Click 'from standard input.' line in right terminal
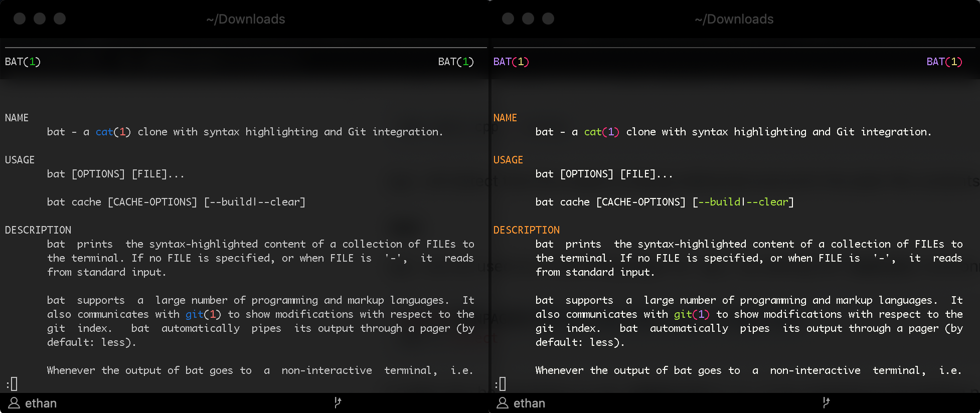This screenshot has height=413, width=980. pyautogui.click(x=595, y=272)
